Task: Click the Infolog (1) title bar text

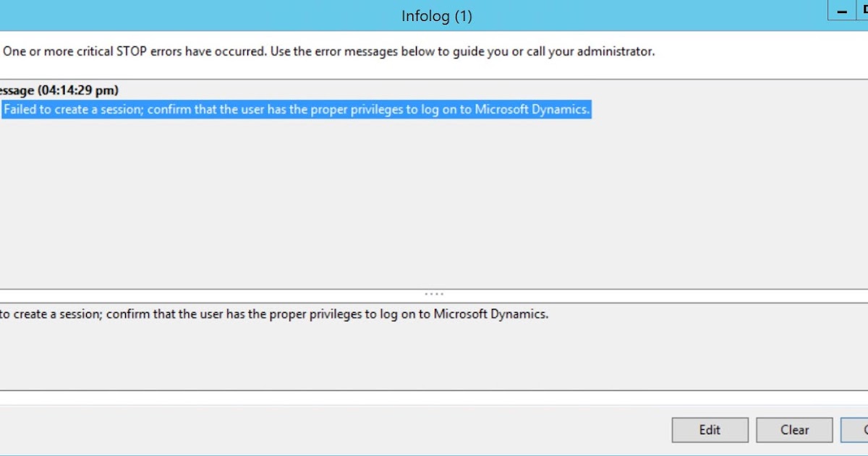Action: (x=436, y=15)
